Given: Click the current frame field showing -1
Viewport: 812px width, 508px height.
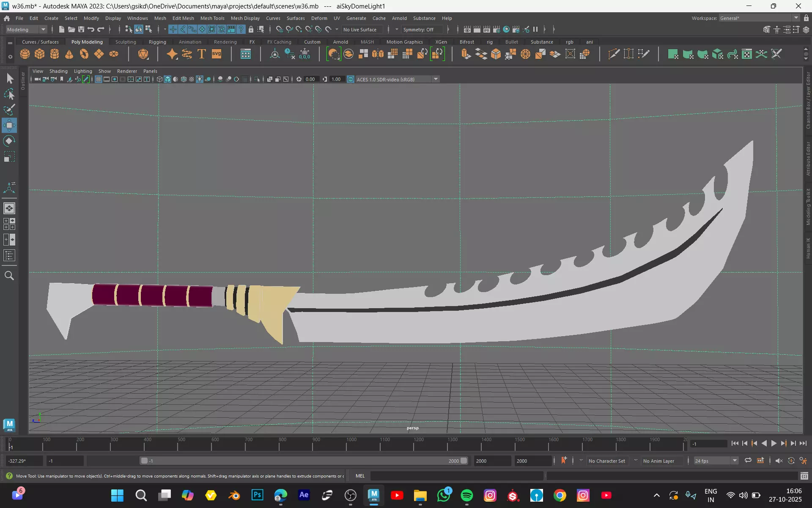Looking at the screenshot, I should pos(709,444).
